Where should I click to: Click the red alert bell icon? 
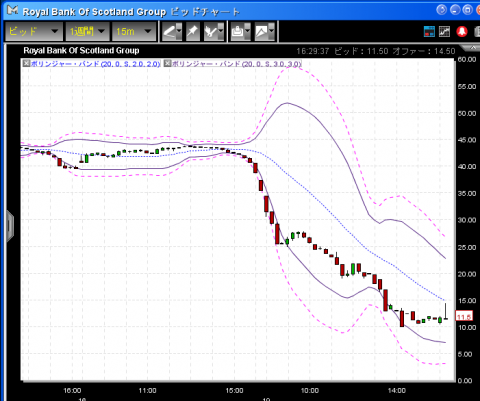pos(462,31)
